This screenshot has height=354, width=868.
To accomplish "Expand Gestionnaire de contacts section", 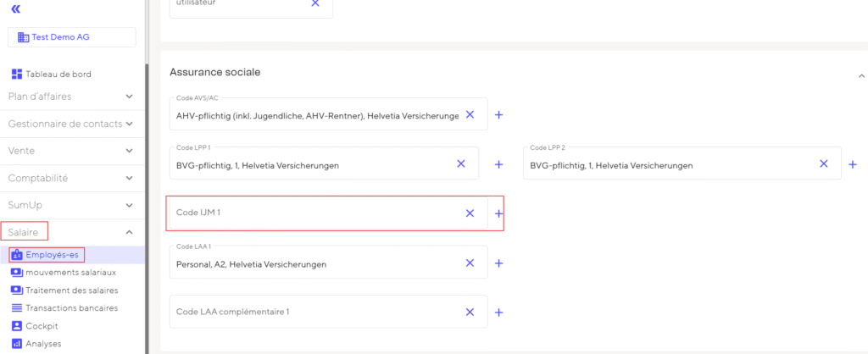I will click(129, 124).
